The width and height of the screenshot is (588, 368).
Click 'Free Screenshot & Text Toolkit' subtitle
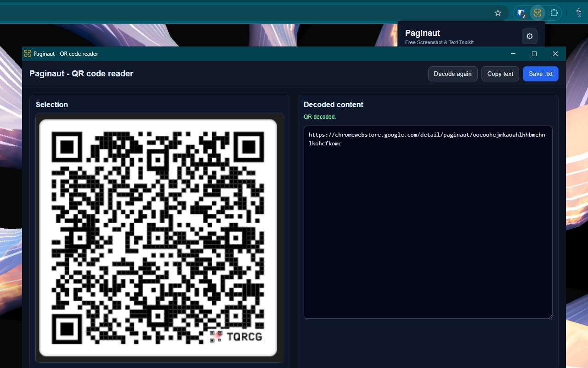[x=439, y=42]
